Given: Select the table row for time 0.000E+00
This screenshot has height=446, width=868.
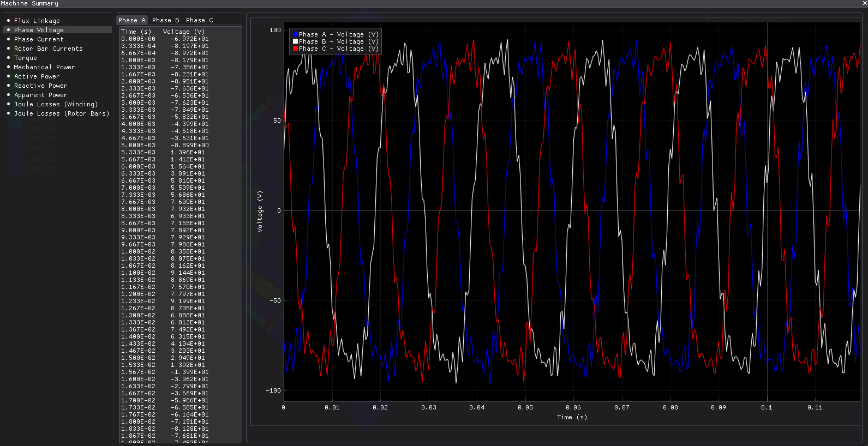Looking at the screenshot, I should (180, 39).
